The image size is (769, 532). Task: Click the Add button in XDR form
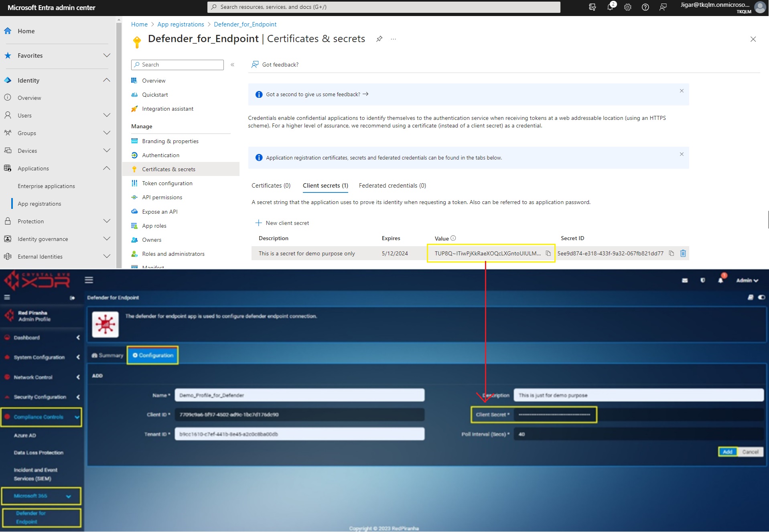pyautogui.click(x=728, y=452)
